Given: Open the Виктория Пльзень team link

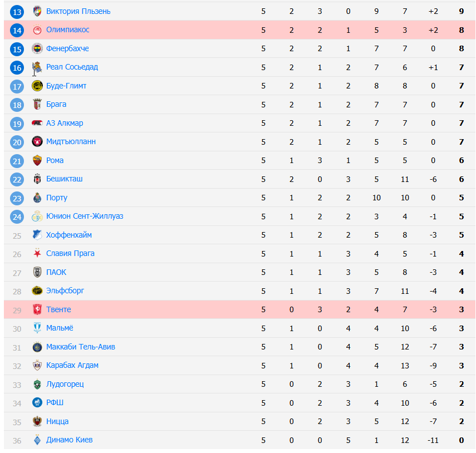Looking at the screenshot, I should (78, 11).
